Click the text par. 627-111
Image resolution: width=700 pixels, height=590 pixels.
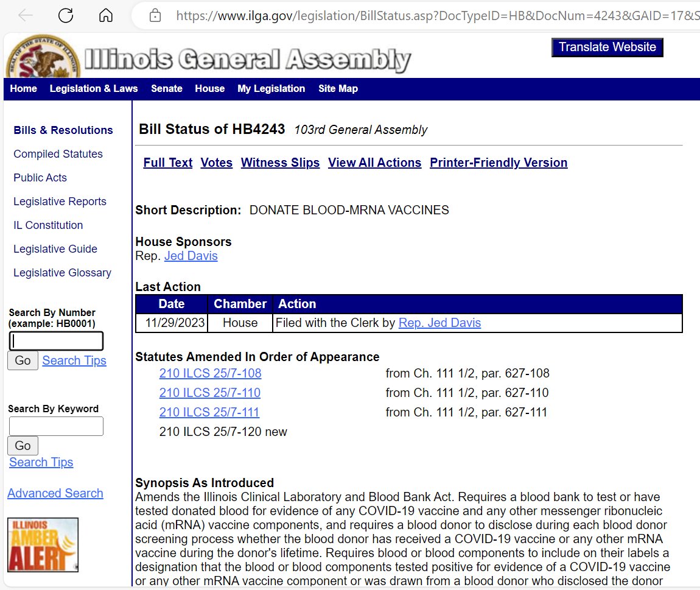pyautogui.click(x=514, y=412)
